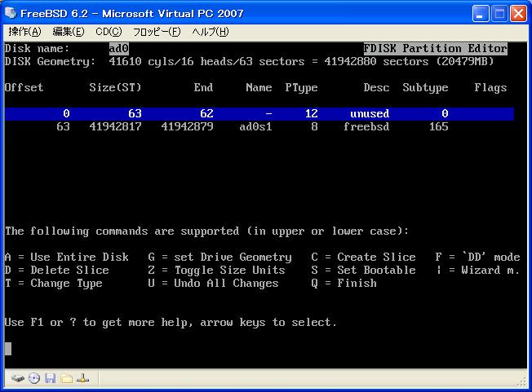The image size is (532, 392).
Task: Click 'Q = Finish' command
Action: pyautogui.click(x=344, y=284)
